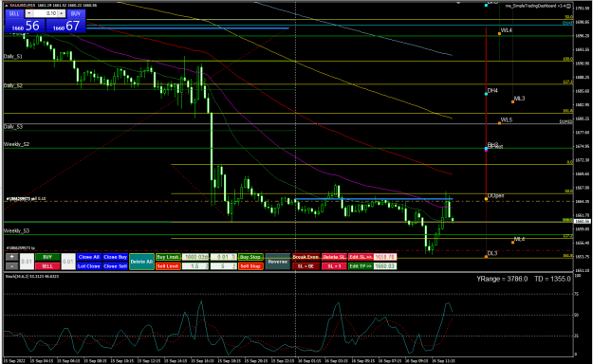
Task: Increase volume with the up arrow beside 0.10
Action: tap(62, 13)
